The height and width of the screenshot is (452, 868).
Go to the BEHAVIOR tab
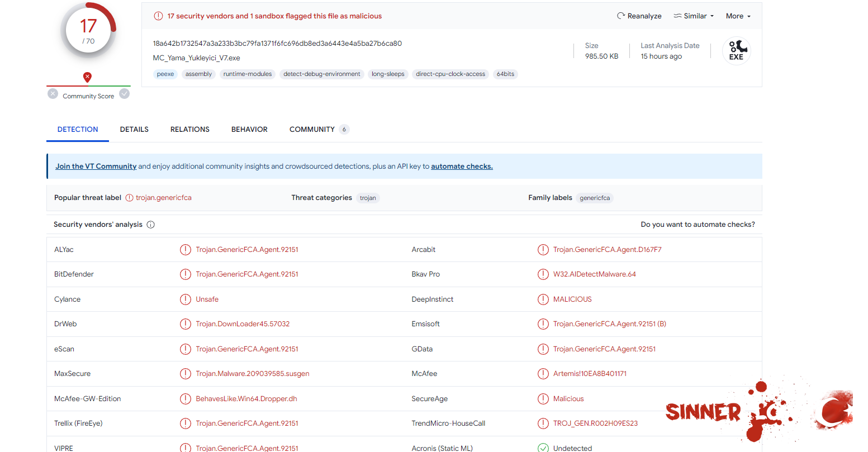[249, 129]
